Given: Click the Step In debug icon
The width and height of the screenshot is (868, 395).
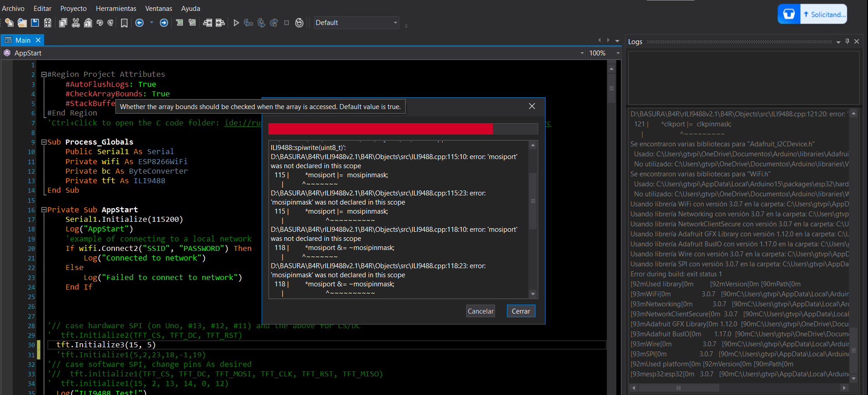Looking at the screenshot, I should [x=248, y=23].
